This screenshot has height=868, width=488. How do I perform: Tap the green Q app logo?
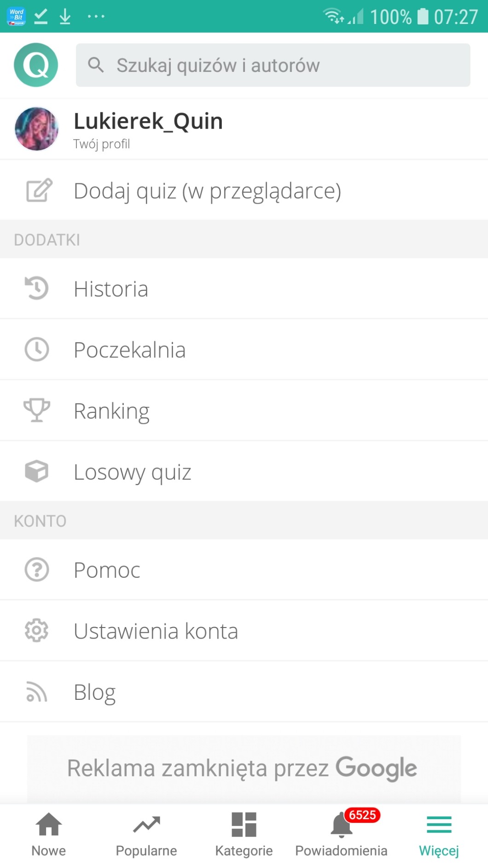coord(36,65)
